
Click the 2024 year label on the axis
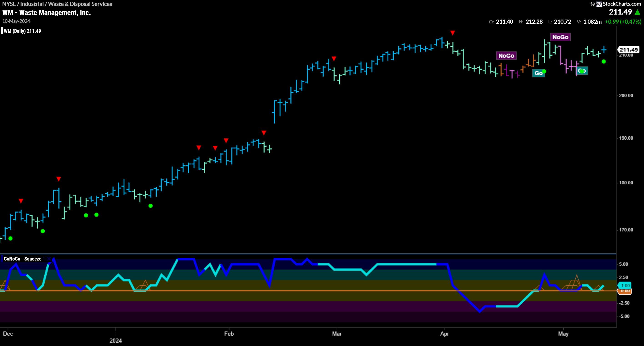116,341
